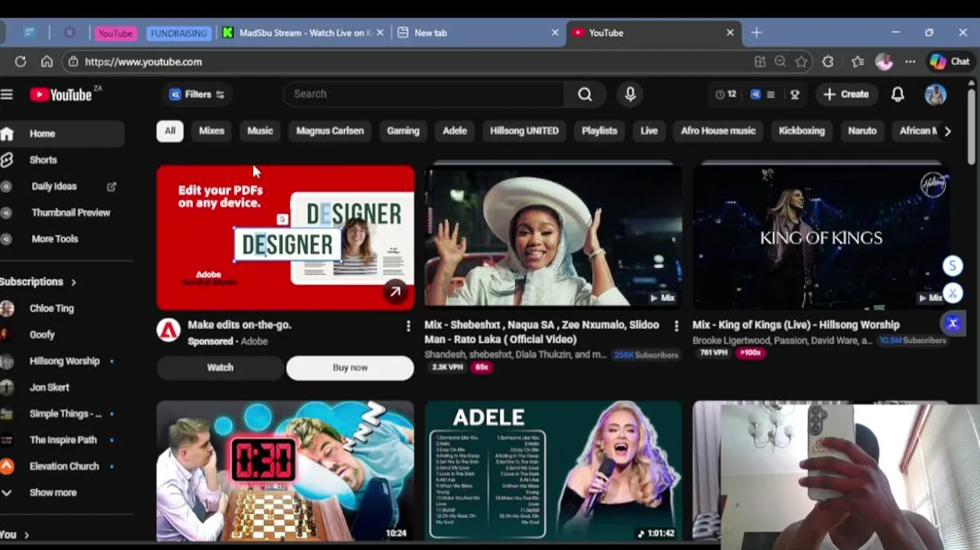Open the vidIQ Filters toggle
The height and width of the screenshot is (550, 980).
click(x=197, y=95)
